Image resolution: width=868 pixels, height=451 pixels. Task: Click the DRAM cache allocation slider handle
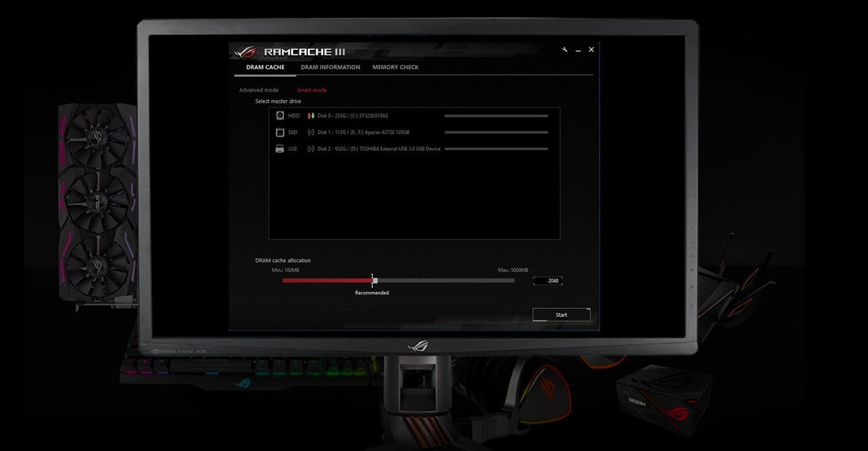pyautogui.click(x=375, y=281)
